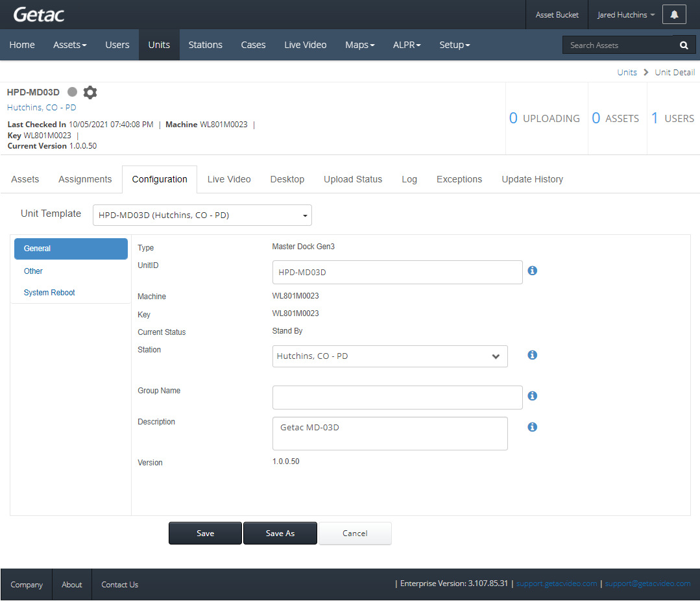Edit the Description text area
The image size is (700, 601).
click(x=390, y=434)
